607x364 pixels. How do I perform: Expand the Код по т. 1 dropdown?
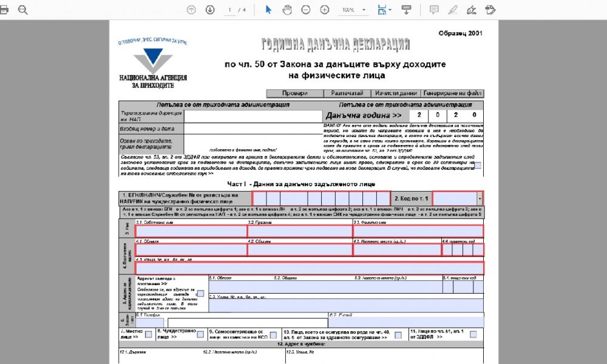480,198
